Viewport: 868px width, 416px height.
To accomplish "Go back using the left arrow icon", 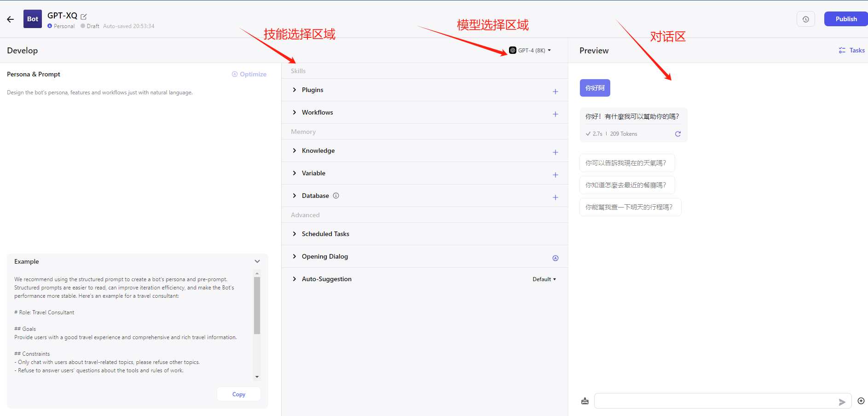I will (11, 19).
